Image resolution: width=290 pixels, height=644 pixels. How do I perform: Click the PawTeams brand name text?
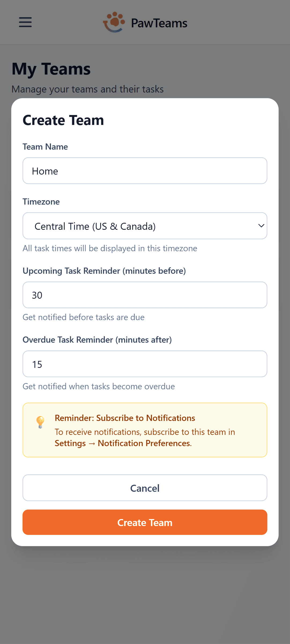pyautogui.click(x=159, y=23)
